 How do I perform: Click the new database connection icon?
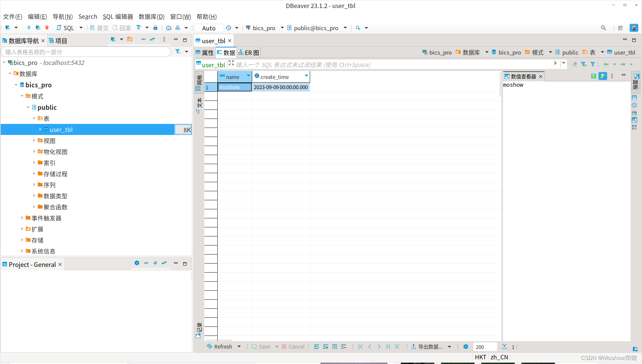[x=7, y=28]
